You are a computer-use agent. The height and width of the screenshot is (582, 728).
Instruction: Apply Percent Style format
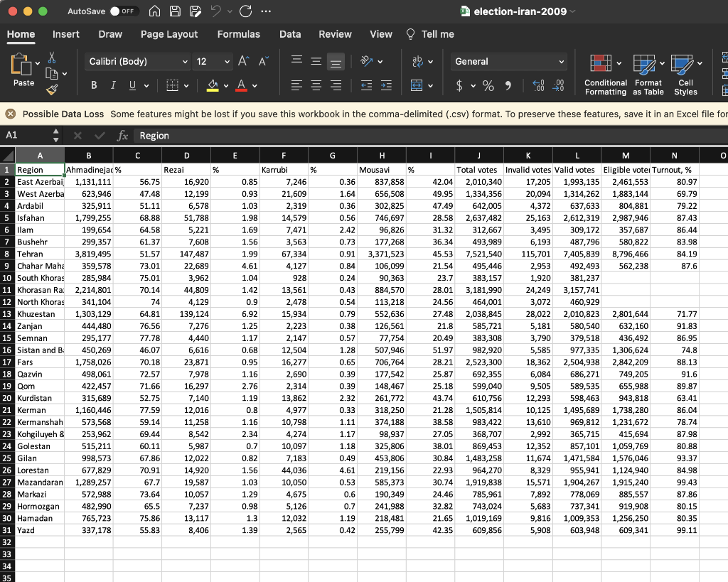pos(488,86)
